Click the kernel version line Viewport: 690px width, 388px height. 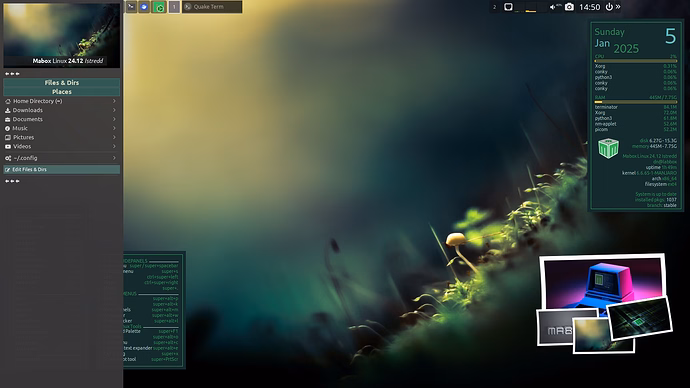tap(649, 173)
